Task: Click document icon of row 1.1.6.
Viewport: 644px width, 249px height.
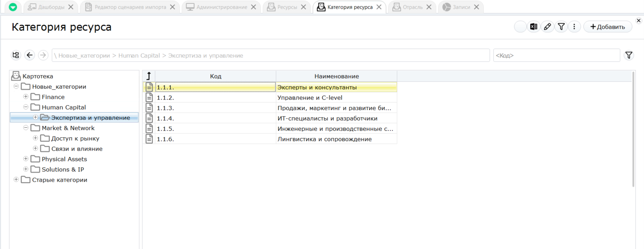Action: (x=149, y=139)
